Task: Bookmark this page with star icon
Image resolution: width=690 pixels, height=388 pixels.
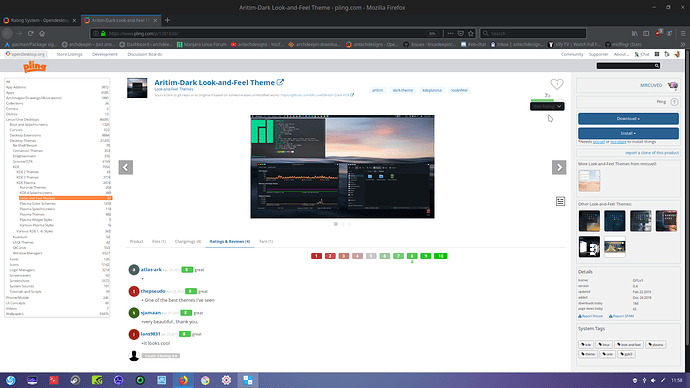Action: click(471, 33)
